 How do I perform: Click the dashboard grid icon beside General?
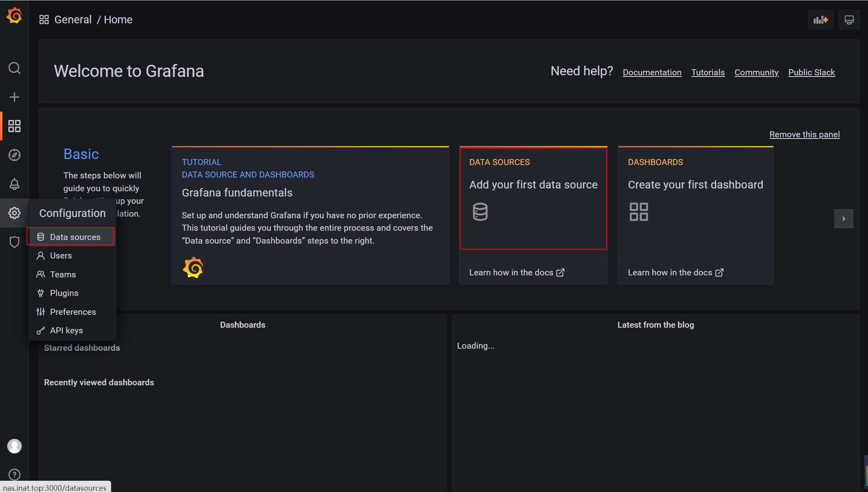point(44,20)
